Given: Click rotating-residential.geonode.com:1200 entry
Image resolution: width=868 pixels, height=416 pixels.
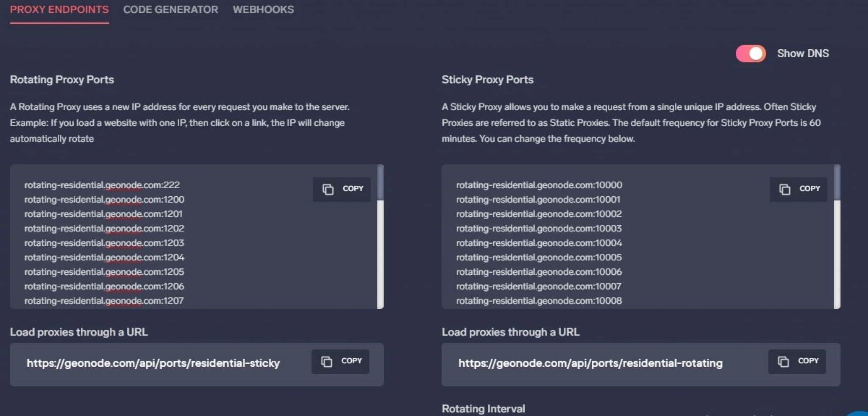Looking at the screenshot, I should 104,199.
